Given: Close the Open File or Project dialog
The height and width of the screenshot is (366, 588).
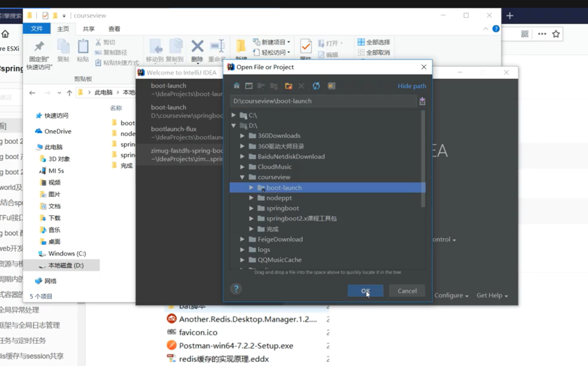Looking at the screenshot, I should pyautogui.click(x=424, y=67).
